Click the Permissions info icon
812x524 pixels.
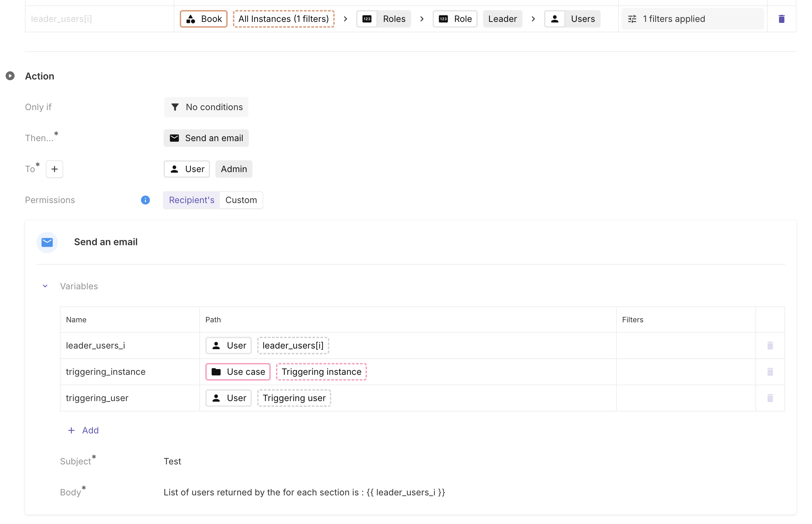pyautogui.click(x=145, y=200)
